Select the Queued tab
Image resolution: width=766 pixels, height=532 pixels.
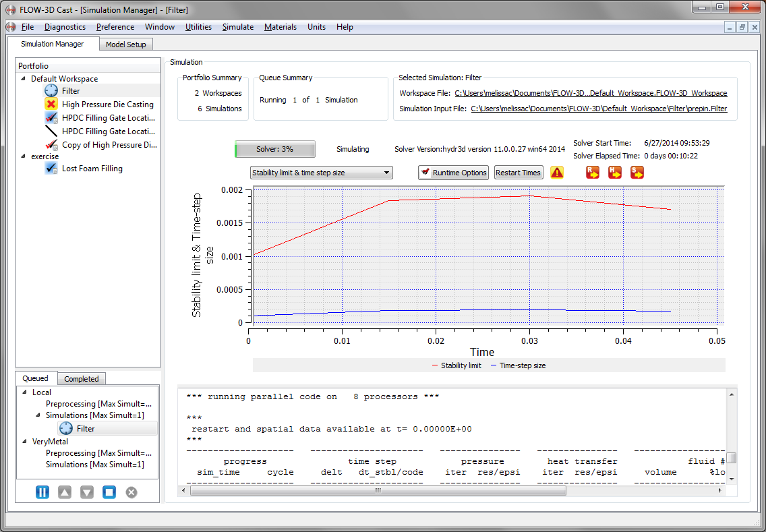click(35, 378)
